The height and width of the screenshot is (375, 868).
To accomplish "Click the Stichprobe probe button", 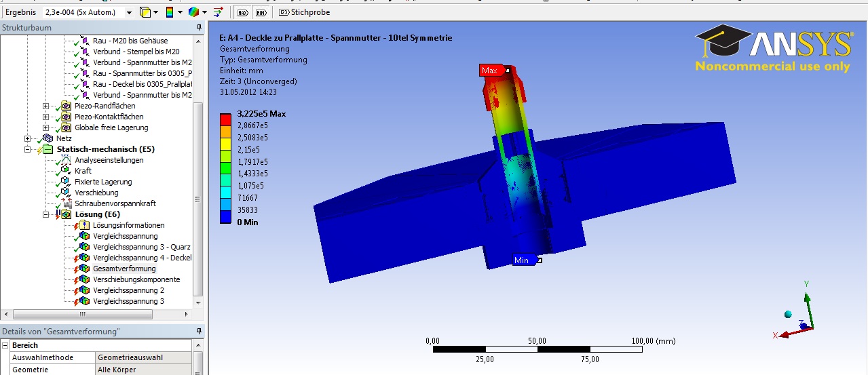I will click(303, 12).
